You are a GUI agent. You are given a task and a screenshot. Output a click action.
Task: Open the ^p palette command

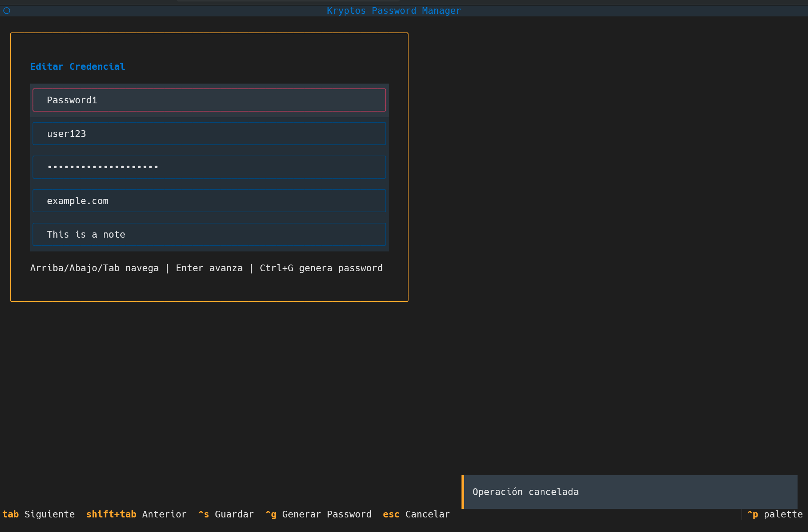tap(775, 514)
